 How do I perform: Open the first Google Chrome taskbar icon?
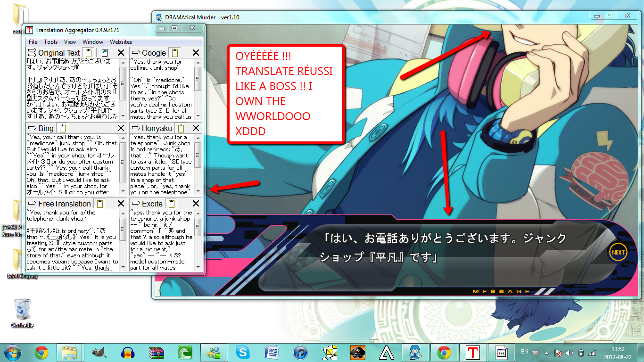click(41, 353)
